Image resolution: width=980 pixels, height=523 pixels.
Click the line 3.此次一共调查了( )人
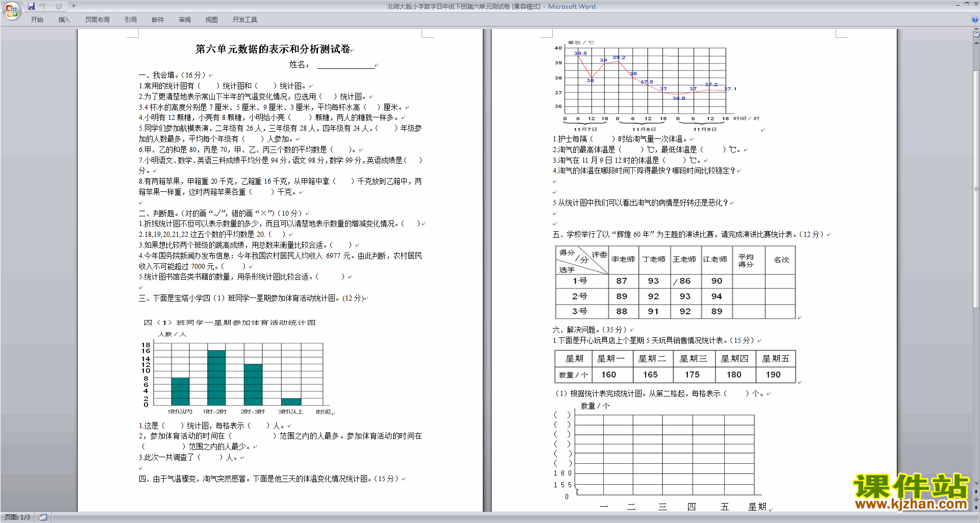tap(188, 457)
